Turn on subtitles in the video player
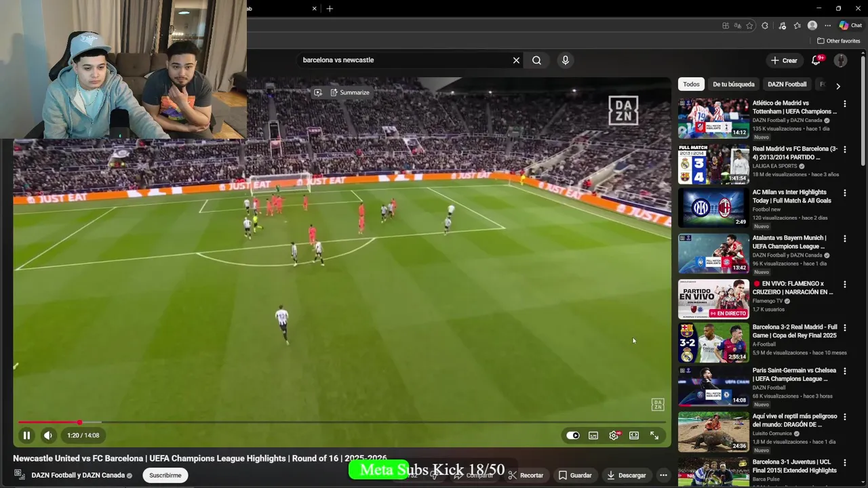 [593, 435]
